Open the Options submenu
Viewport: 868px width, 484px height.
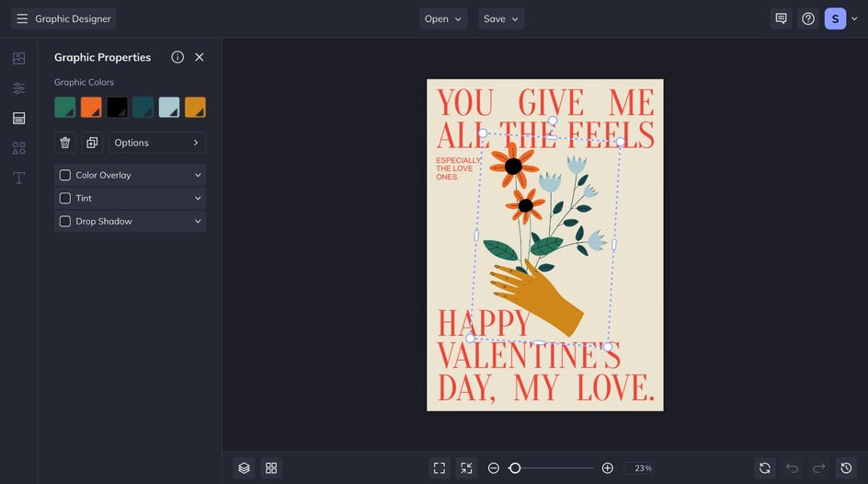pyautogui.click(x=157, y=143)
